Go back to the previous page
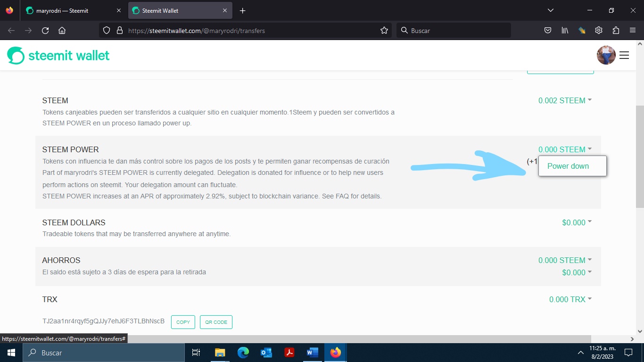This screenshot has width=644, height=362. tap(11, 30)
